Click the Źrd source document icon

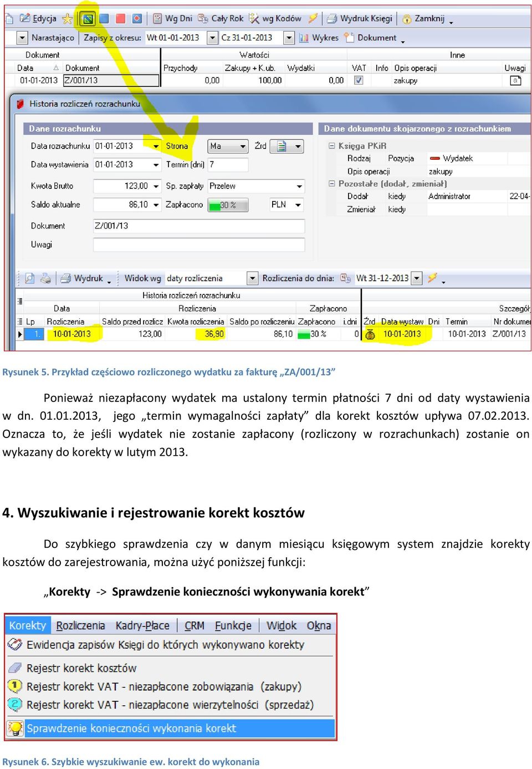pyautogui.click(x=282, y=146)
